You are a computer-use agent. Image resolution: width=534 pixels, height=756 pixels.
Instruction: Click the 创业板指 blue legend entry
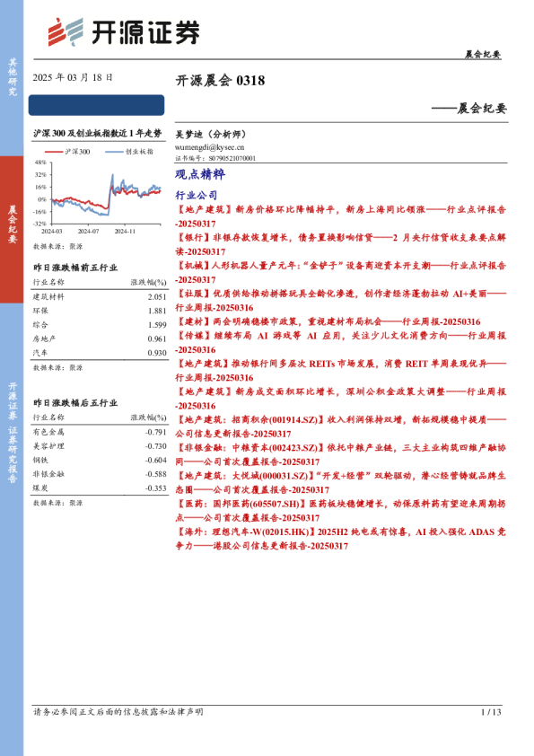click(129, 152)
